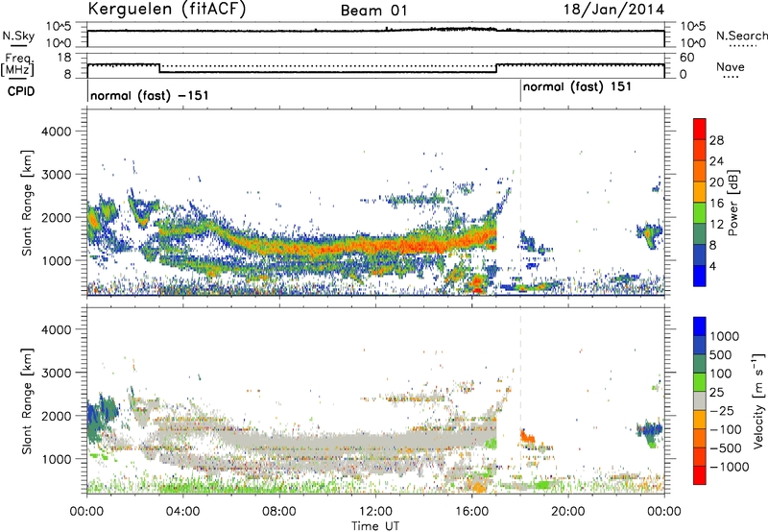This screenshot has width=768, height=532.
Task: Click the "Time UT" axis label
Action: (375, 526)
